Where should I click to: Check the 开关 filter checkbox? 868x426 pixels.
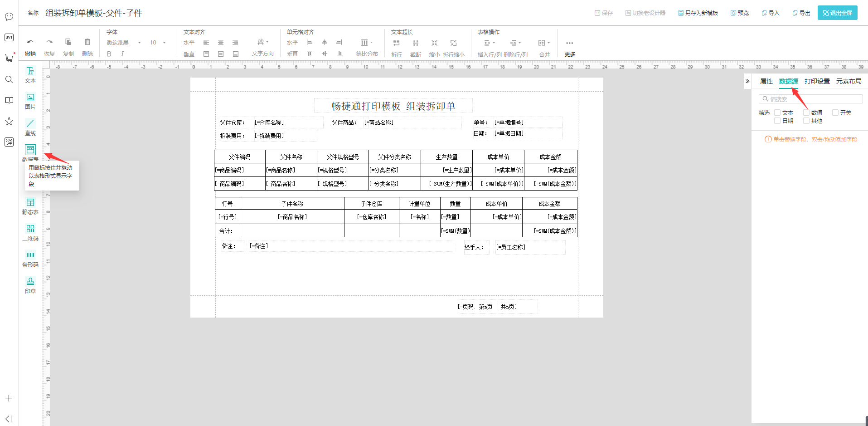(x=835, y=113)
